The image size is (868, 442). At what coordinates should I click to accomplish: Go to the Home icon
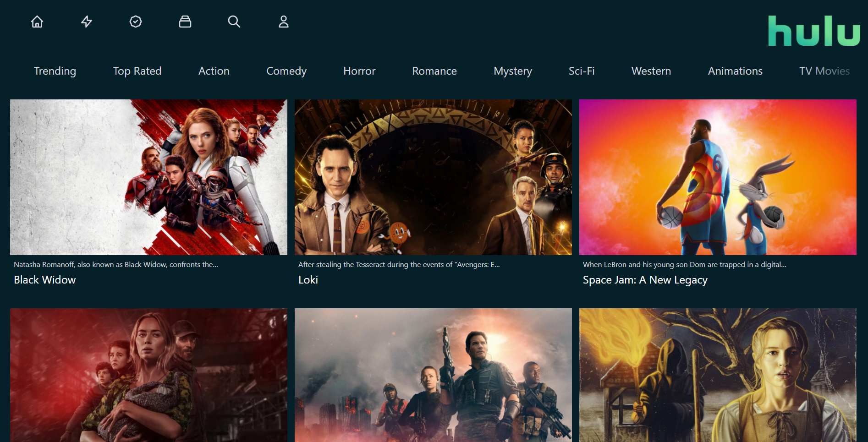coord(37,22)
